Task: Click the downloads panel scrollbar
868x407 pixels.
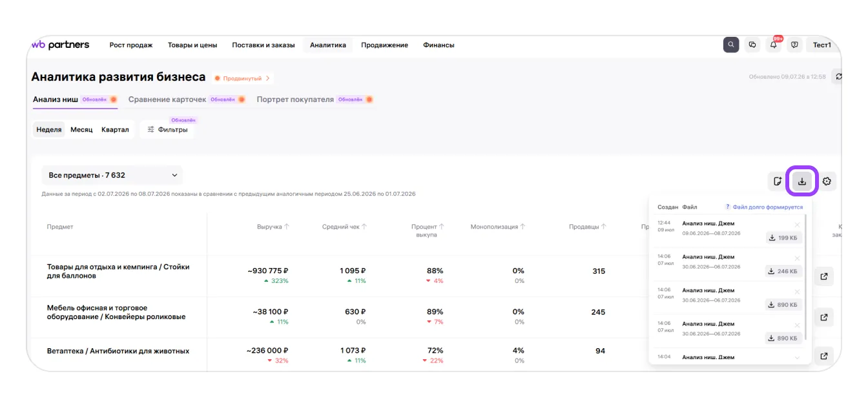Action: point(805,278)
